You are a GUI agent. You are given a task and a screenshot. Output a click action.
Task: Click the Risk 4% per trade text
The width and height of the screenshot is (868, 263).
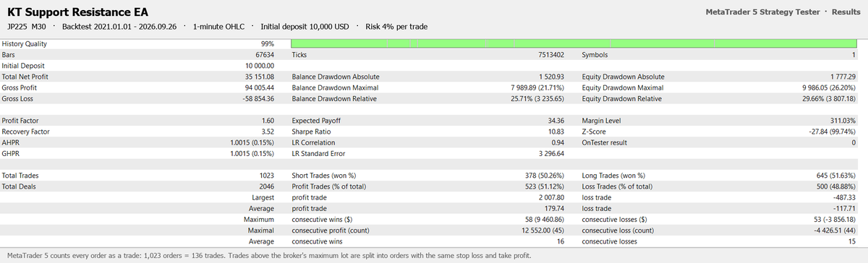[x=396, y=27]
